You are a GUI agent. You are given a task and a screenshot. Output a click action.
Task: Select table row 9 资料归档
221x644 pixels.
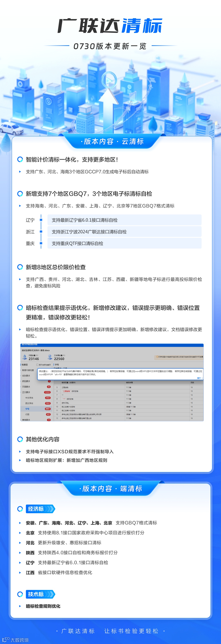coord(129,403)
